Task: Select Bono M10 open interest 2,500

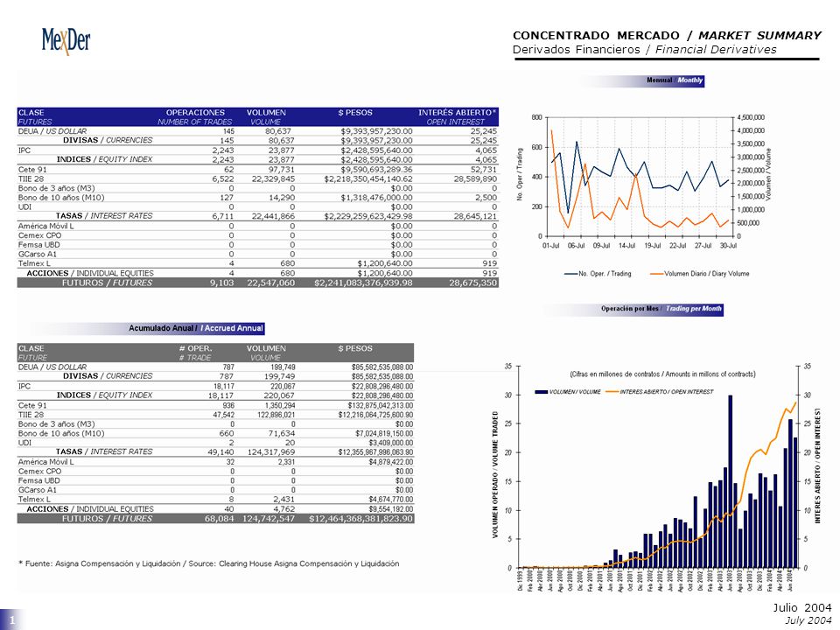Action: pyautogui.click(x=486, y=198)
